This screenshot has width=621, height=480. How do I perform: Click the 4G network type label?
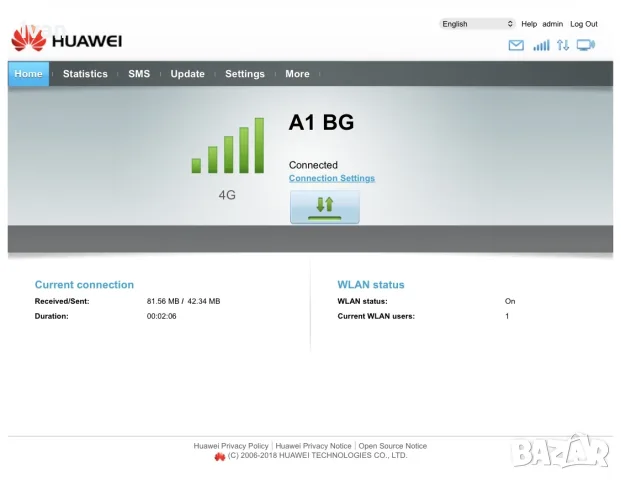click(x=227, y=195)
